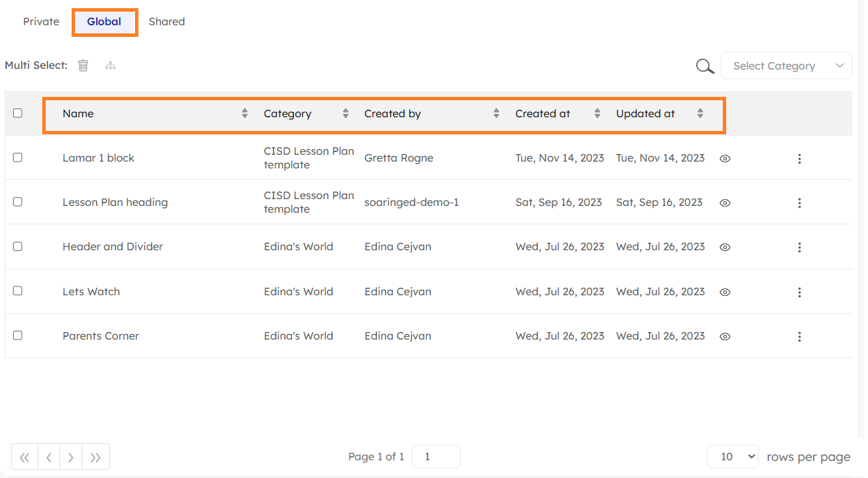Open the Select Category dropdown
Image resolution: width=868 pixels, height=478 pixels.
tap(786, 66)
